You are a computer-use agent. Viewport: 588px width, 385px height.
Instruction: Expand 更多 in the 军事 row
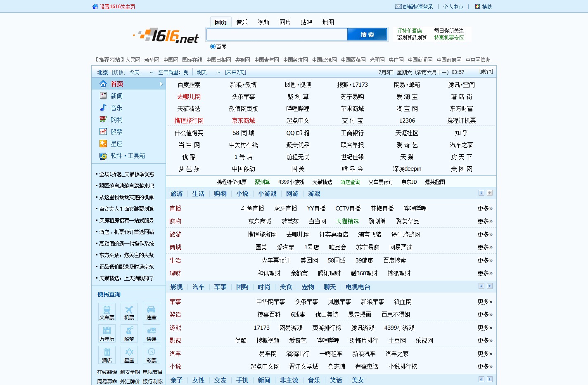485,302
